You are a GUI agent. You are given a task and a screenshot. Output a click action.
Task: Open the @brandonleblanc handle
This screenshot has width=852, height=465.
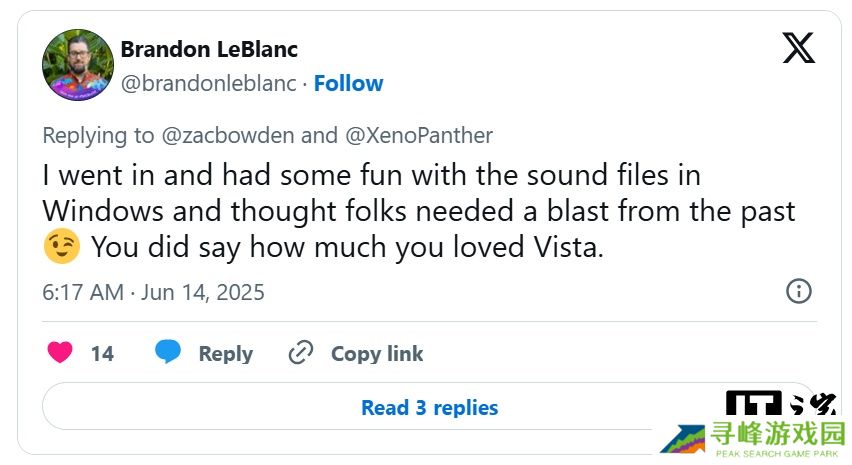[x=208, y=83]
